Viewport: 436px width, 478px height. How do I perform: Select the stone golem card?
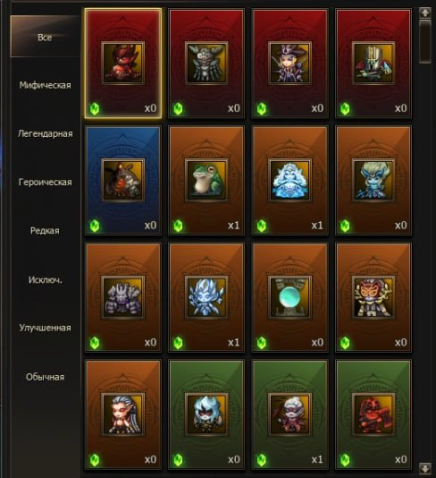(x=123, y=297)
